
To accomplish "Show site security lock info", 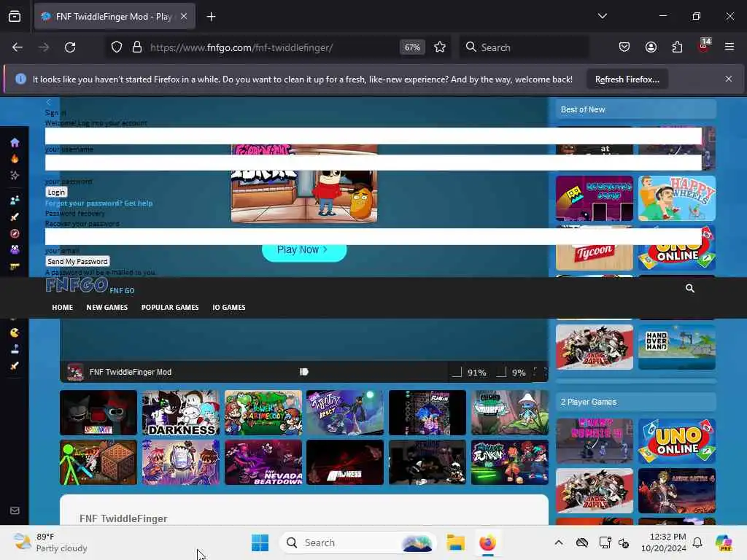I will [x=137, y=47].
